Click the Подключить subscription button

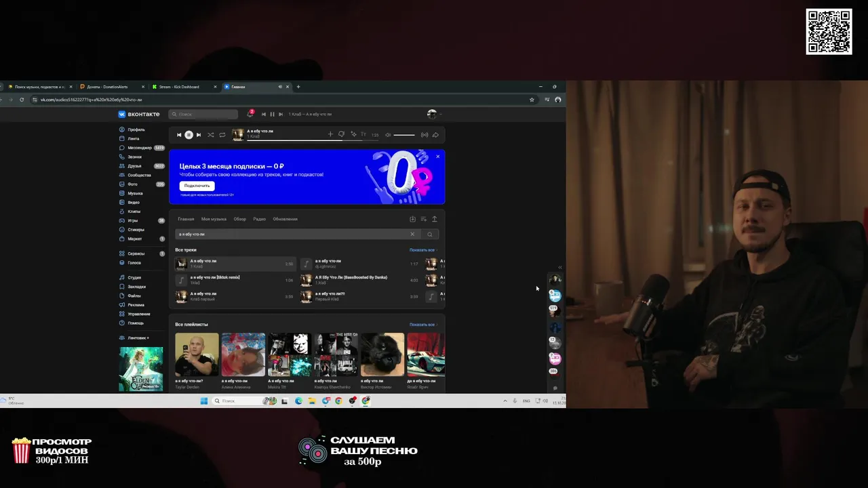coord(197,186)
